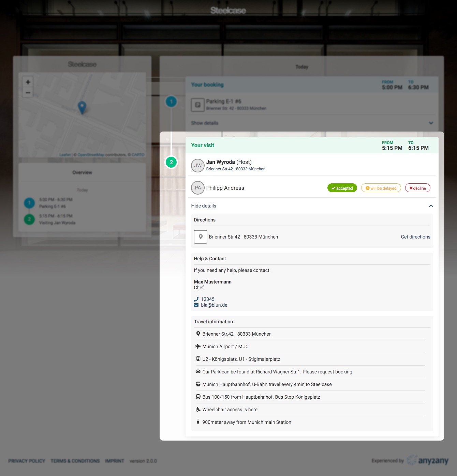Click the envelope icon beside bla@blun.de
The height and width of the screenshot is (476, 457).
pos(196,305)
